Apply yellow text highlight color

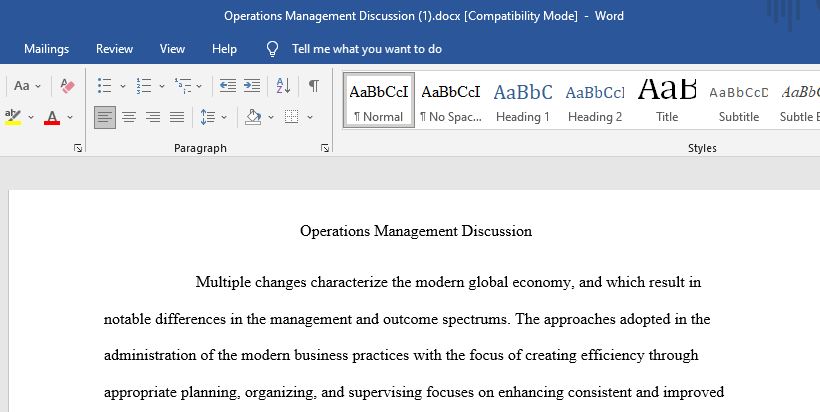[13, 117]
